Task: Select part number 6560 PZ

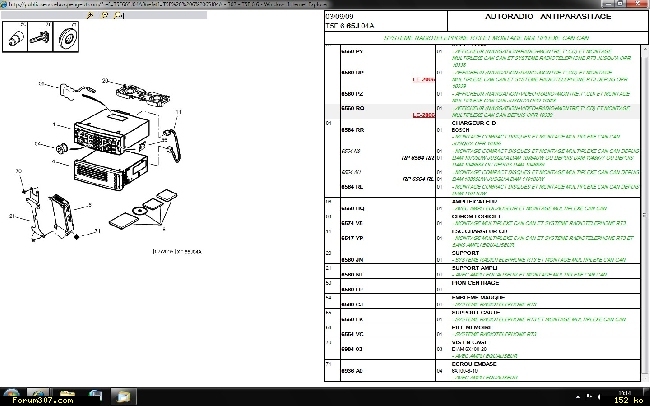Action: click(352, 94)
